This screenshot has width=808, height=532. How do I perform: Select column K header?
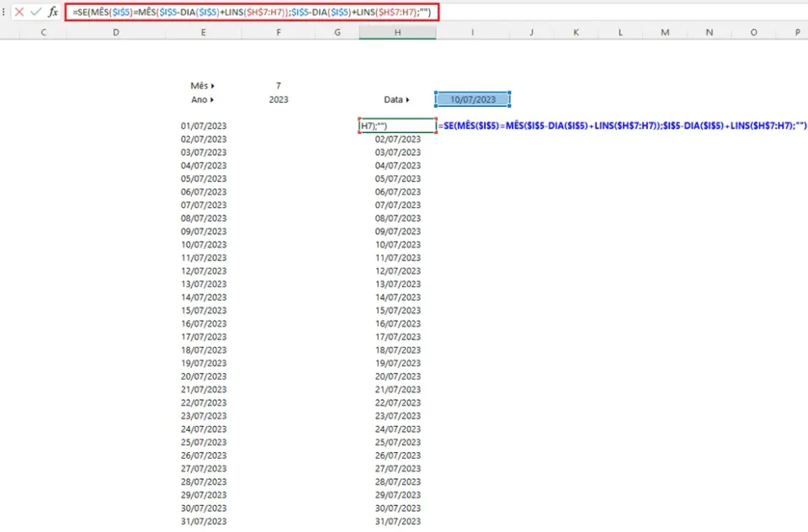576,33
